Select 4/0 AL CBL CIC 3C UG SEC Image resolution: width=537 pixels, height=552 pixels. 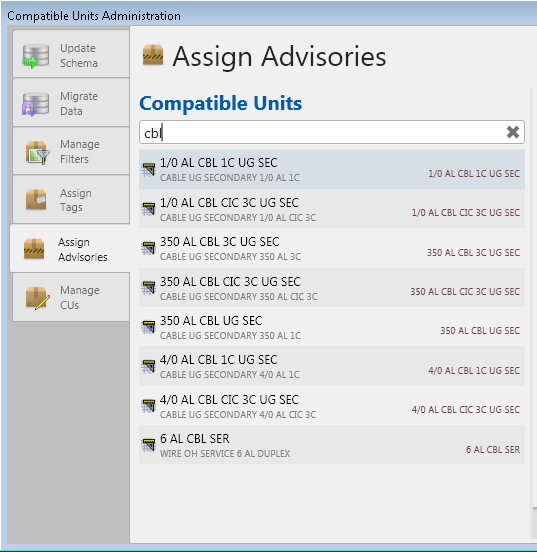332,406
